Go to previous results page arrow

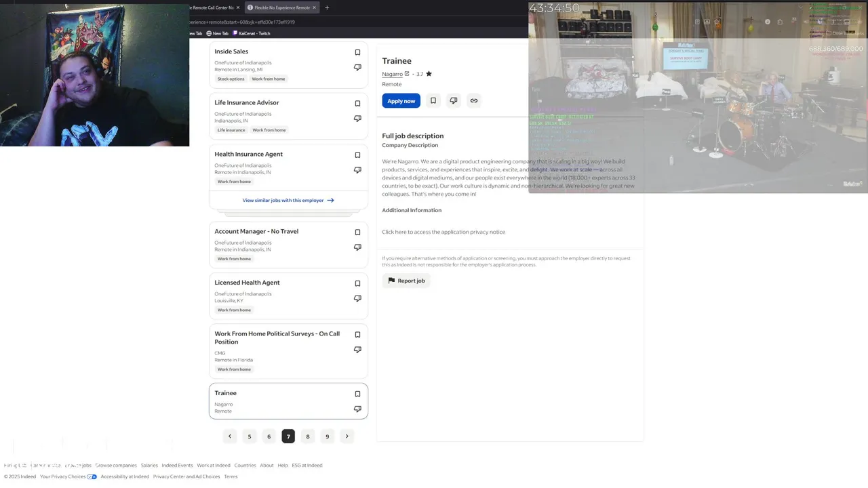click(230, 436)
